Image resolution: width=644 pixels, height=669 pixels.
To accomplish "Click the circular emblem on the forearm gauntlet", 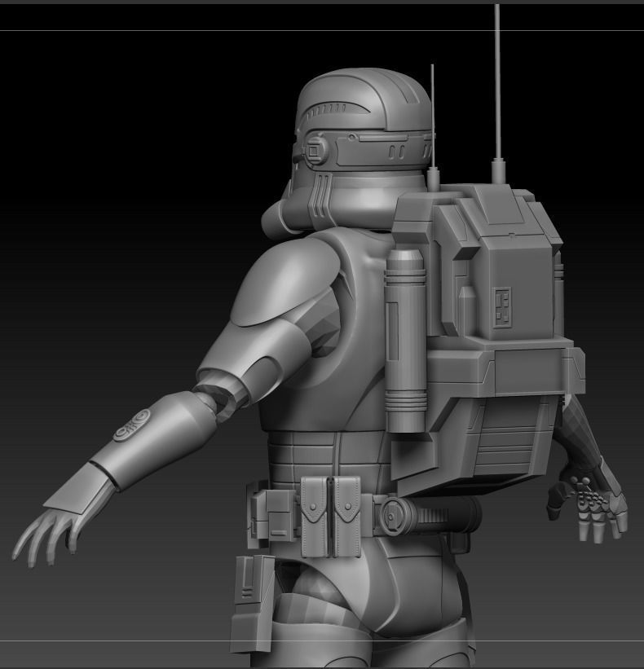I will [x=133, y=424].
